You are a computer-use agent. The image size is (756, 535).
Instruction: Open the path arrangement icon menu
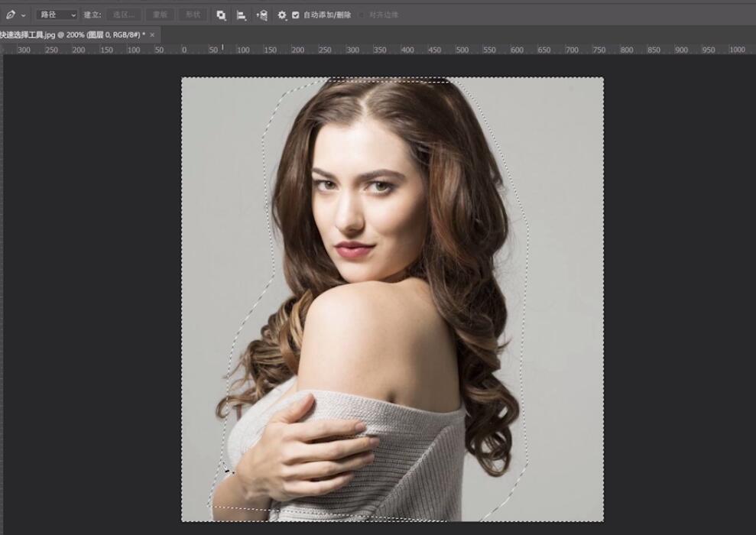261,15
